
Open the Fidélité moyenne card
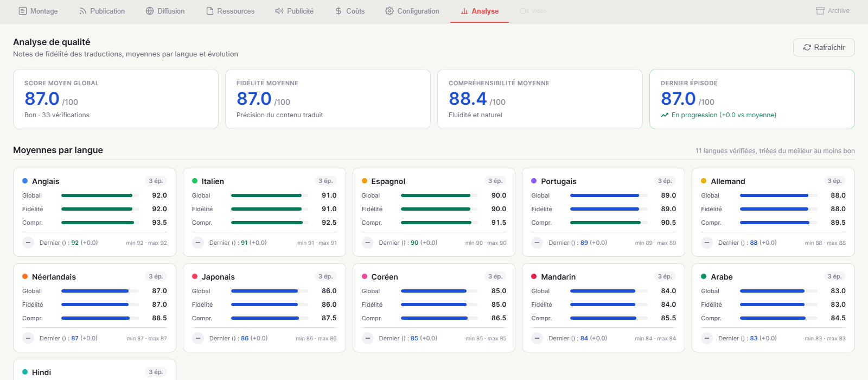[x=328, y=99]
